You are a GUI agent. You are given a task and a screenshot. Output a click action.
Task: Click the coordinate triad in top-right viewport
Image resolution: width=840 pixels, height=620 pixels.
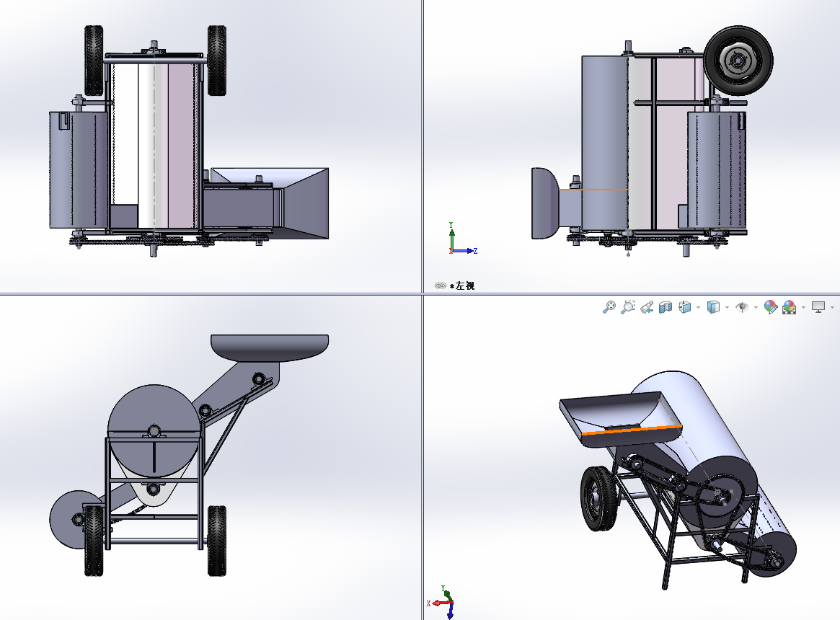tap(462, 239)
